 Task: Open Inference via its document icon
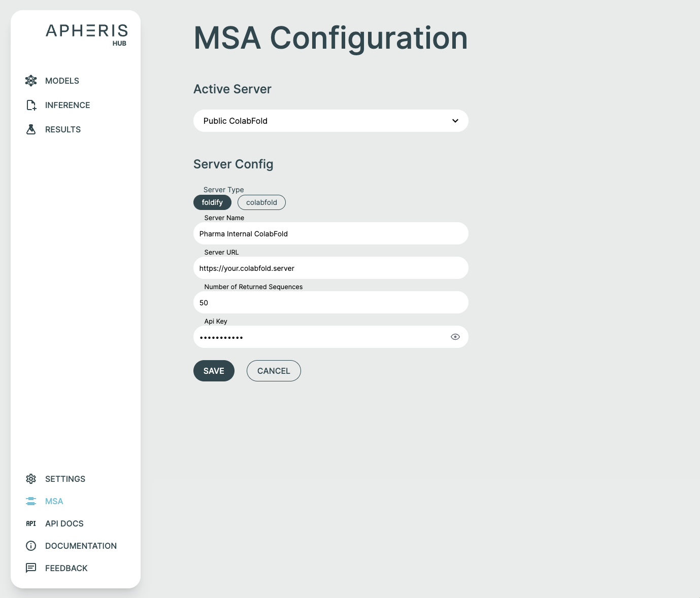pos(31,104)
